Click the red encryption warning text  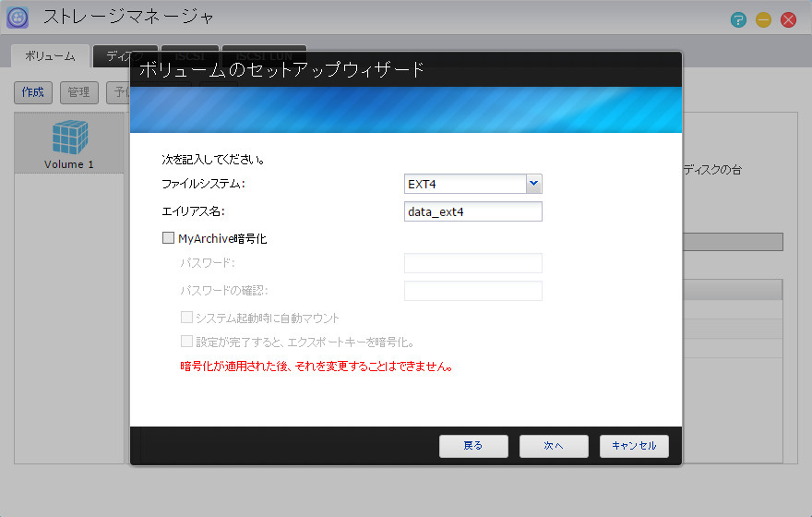pos(316,367)
